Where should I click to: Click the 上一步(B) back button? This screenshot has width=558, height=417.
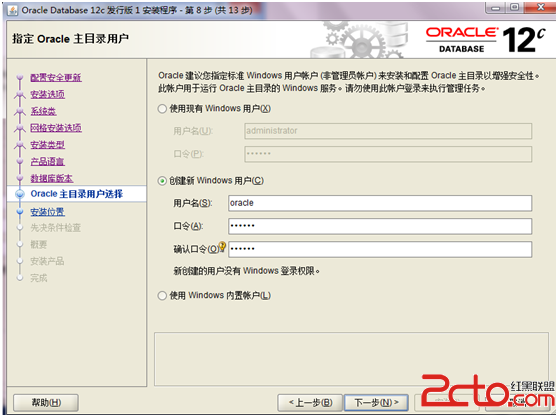(x=310, y=402)
